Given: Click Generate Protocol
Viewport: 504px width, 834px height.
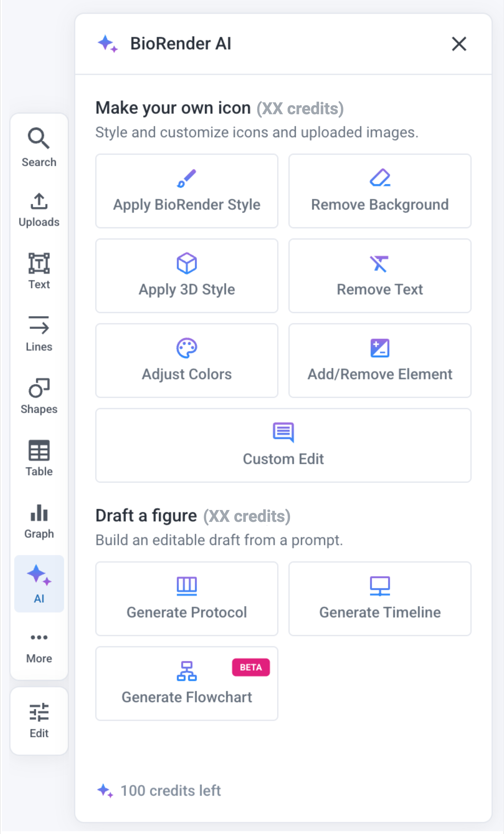Looking at the screenshot, I should click(x=187, y=599).
